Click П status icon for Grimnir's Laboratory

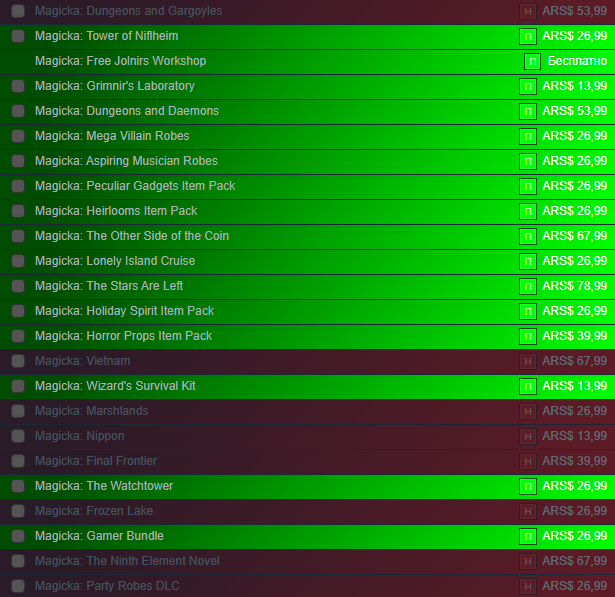(x=528, y=86)
